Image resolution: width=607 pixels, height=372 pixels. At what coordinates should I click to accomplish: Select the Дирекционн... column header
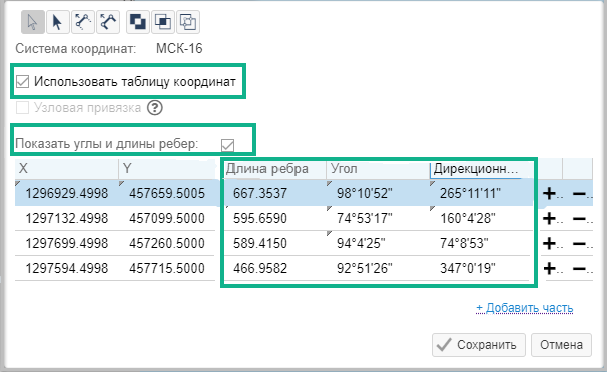tap(481, 169)
